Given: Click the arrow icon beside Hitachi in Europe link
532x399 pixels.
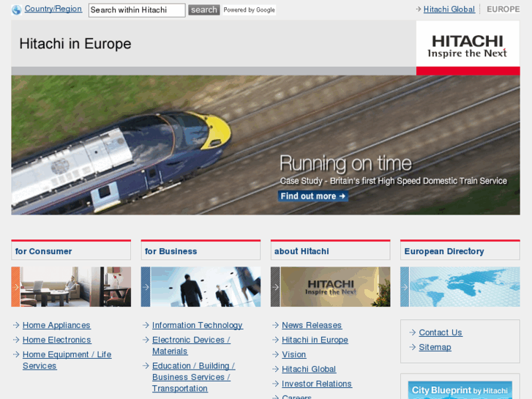Looking at the screenshot, I should (275, 340).
